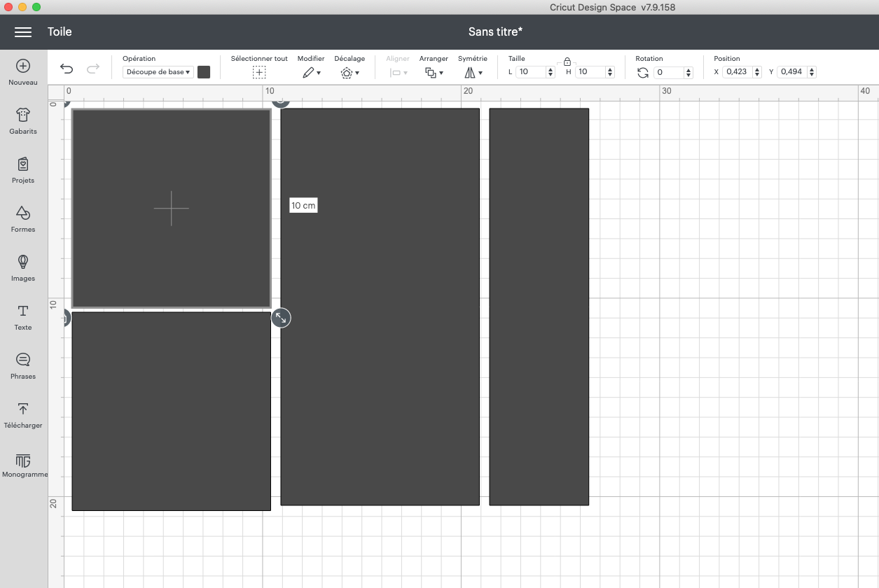879x588 pixels.
Task: Expand the Modifier pencil dropdown
Action: coord(312,72)
